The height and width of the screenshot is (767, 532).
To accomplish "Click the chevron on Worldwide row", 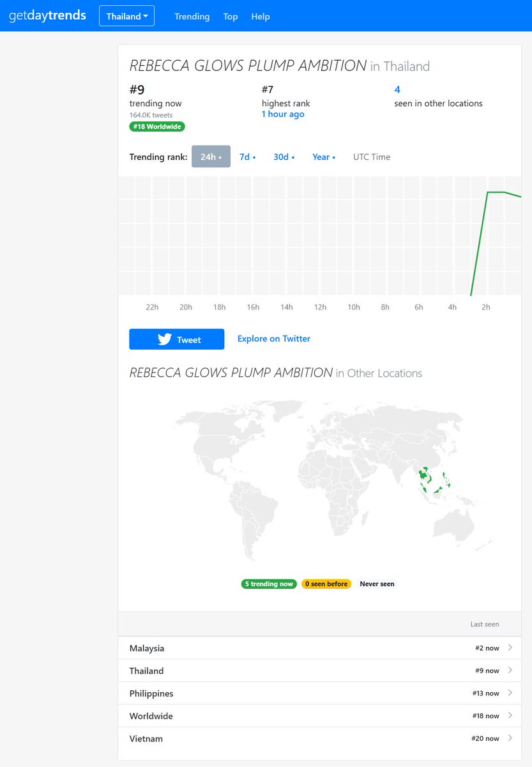I will pos(510,715).
